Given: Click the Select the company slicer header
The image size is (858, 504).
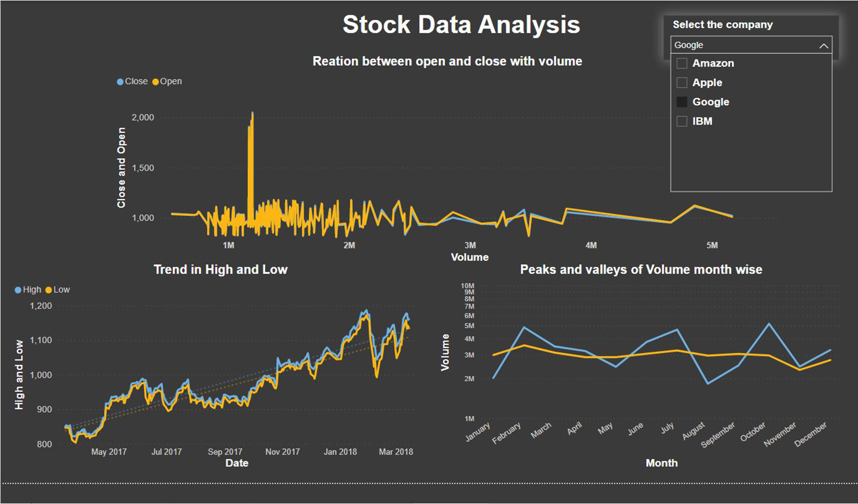Looking at the screenshot, I should (722, 25).
